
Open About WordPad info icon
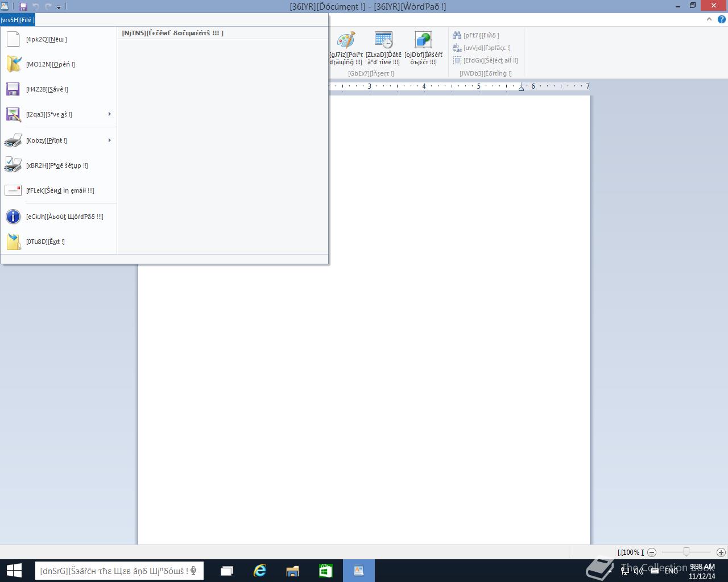[x=13, y=217]
